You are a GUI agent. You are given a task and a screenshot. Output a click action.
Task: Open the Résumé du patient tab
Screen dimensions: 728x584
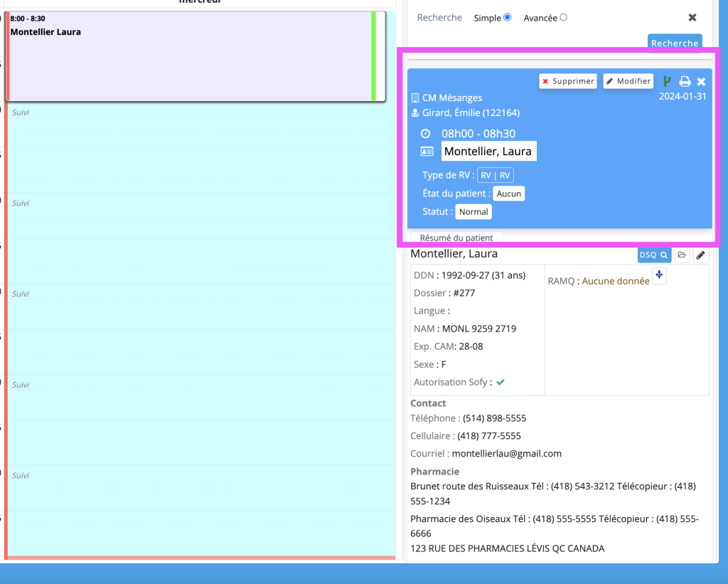pyautogui.click(x=456, y=238)
